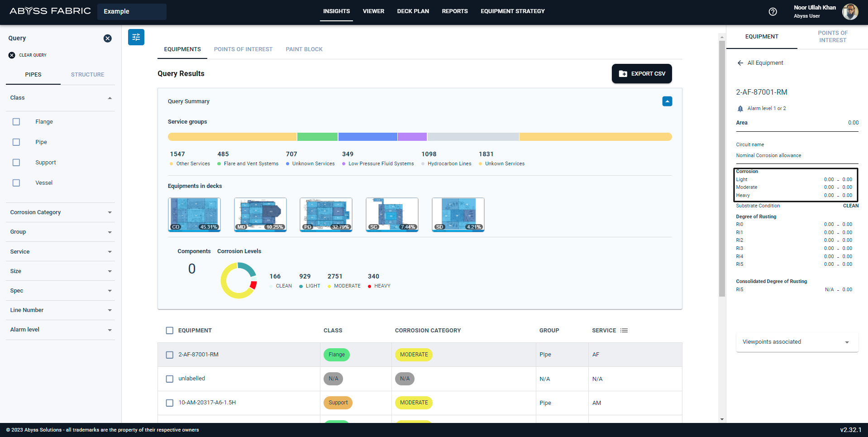Switch to the Deck Plan menu
Image resolution: width=868 pixels, height=437 pixels.
click(413, 11)
